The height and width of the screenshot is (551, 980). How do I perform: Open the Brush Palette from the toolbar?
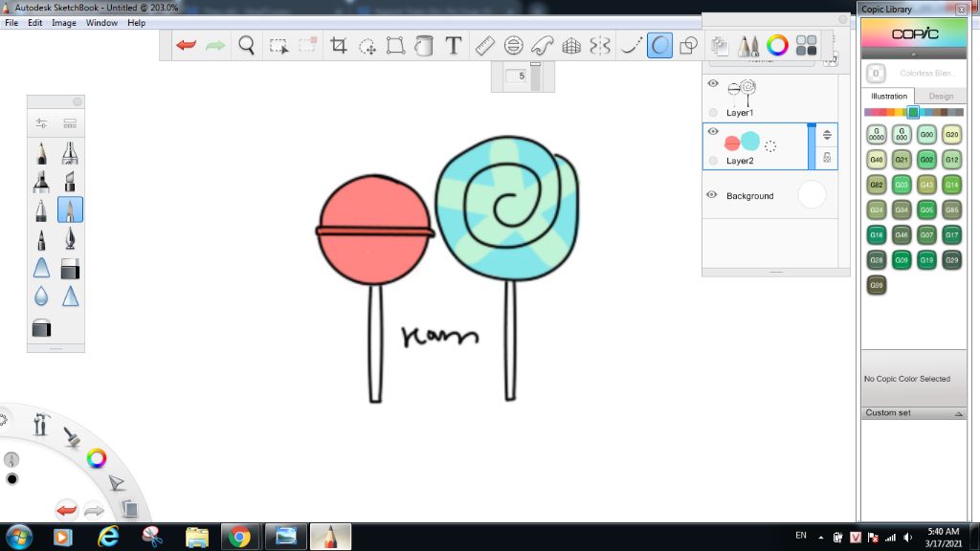pos(748,45)
